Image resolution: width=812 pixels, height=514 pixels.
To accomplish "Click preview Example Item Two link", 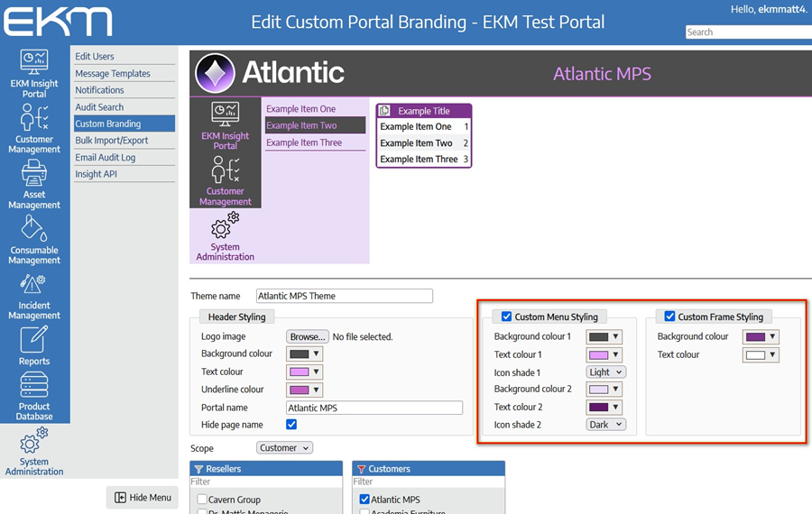I will pos(316,125).
